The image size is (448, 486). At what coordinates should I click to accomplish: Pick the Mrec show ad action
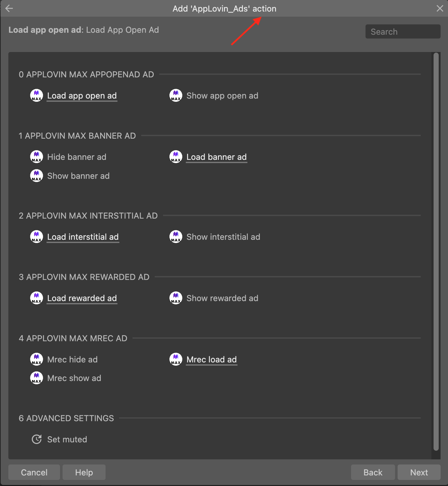74,378
